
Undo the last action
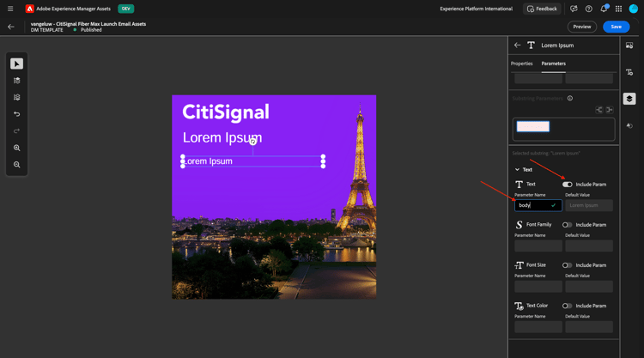point(17,114)
